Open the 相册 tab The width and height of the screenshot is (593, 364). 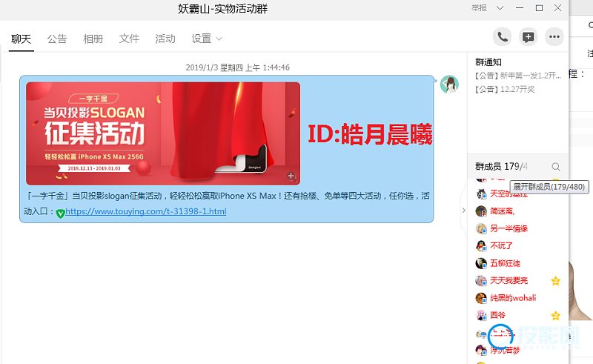(93, 39)
